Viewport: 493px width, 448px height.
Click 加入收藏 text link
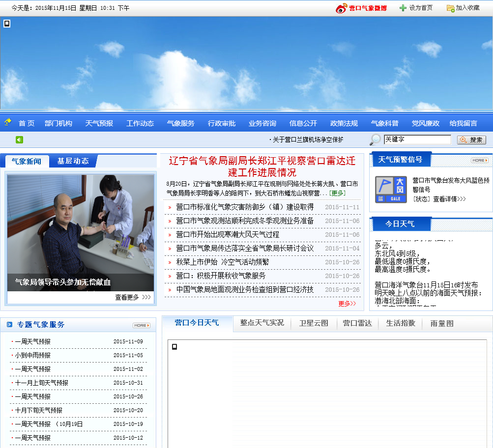coord(467,8)
